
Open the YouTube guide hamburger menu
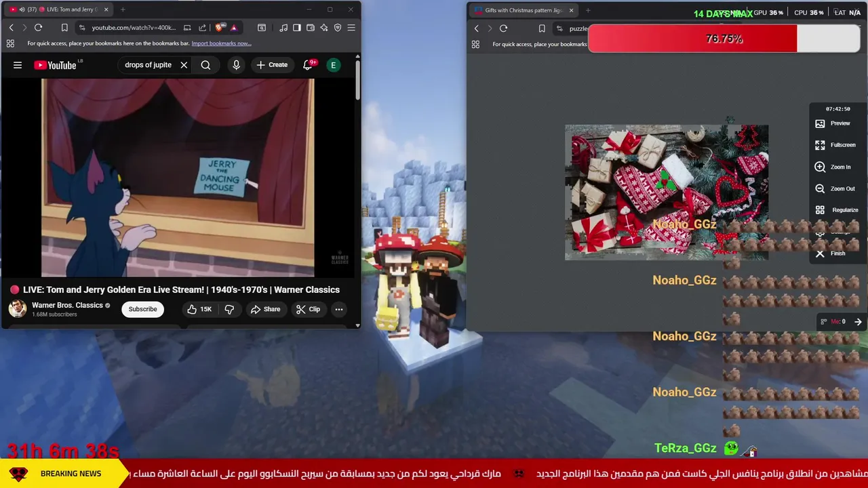pos(18,65)
